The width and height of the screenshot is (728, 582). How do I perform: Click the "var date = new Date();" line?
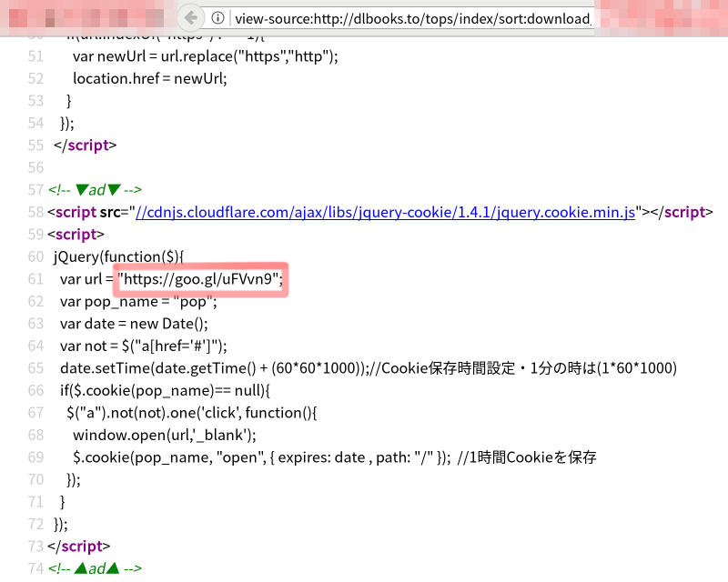pyautogui.click(x=134, y=324)
